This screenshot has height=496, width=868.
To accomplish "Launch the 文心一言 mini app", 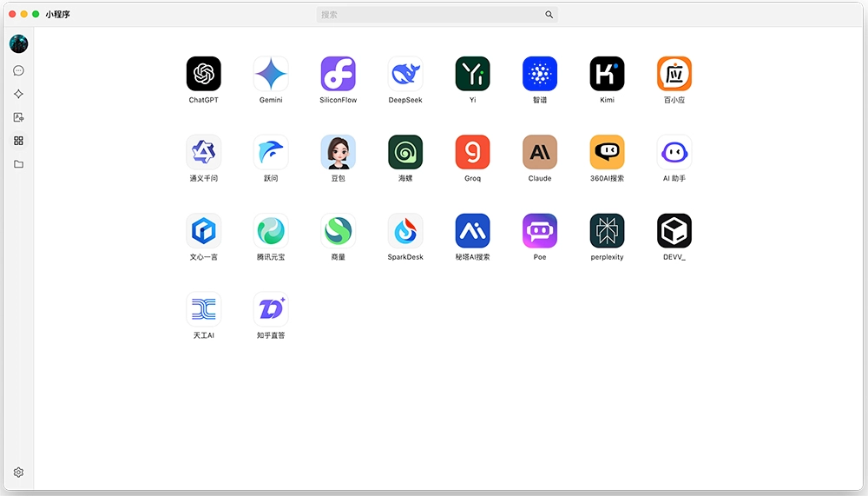I will (203, 230).
